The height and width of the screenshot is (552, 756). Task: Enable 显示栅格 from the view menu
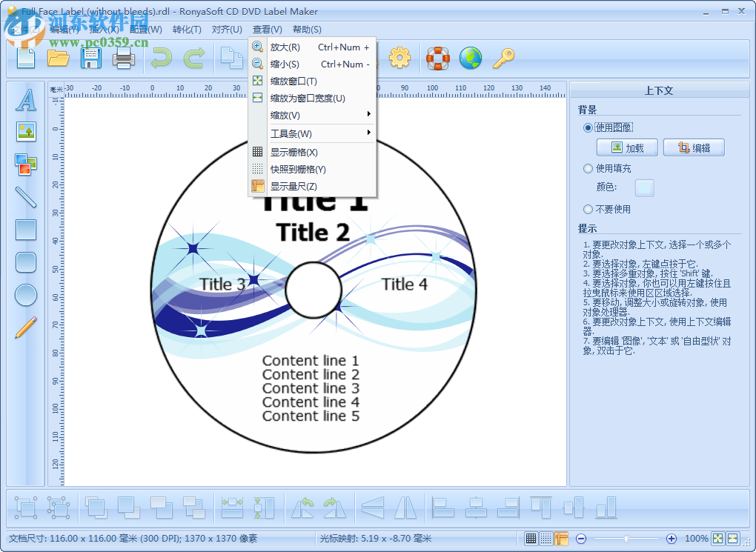pyautogui.click(x=293, y=152)
